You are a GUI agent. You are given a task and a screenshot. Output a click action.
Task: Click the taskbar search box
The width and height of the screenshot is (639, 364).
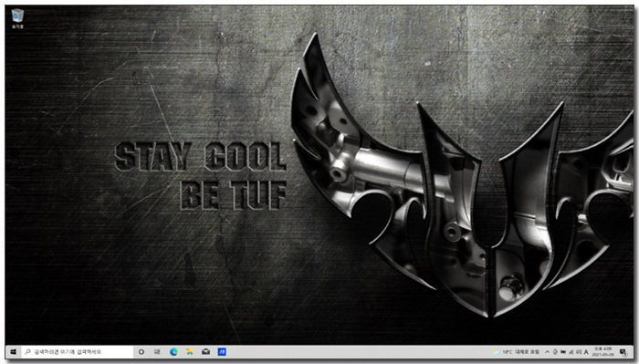coord(78,352)
